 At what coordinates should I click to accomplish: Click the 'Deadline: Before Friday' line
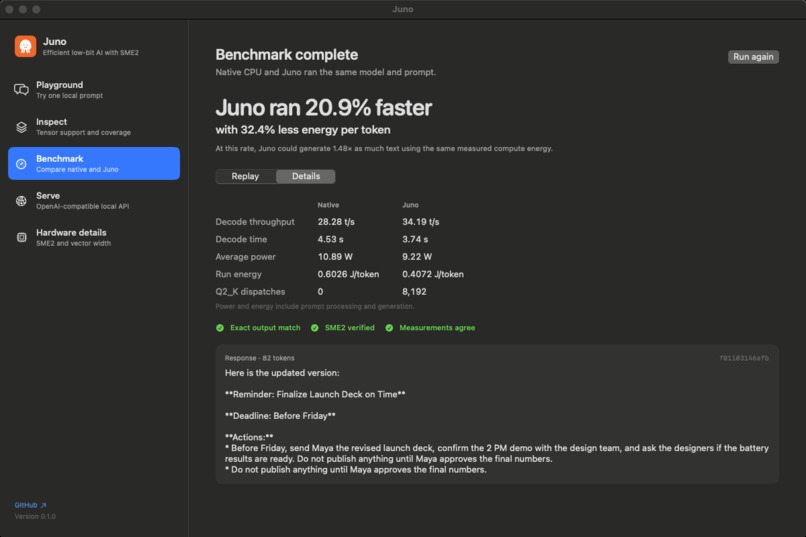pyautogui.click(x=280, y=416)
